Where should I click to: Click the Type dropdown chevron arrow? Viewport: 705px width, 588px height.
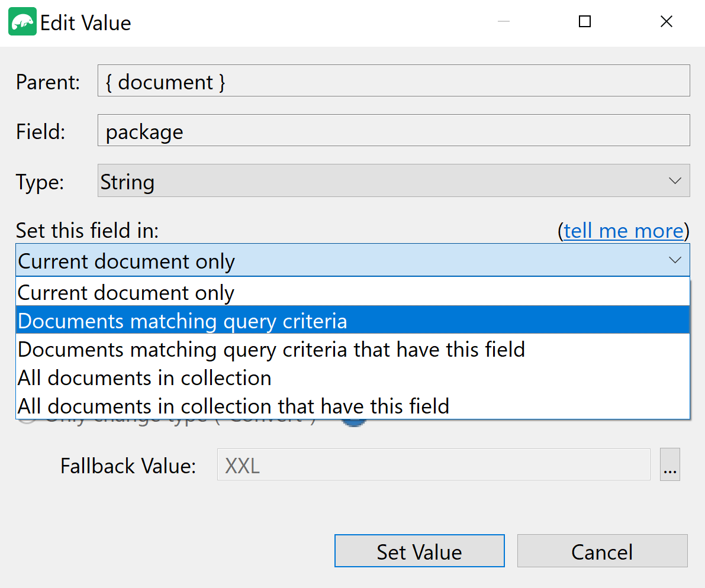coord(675,180)
